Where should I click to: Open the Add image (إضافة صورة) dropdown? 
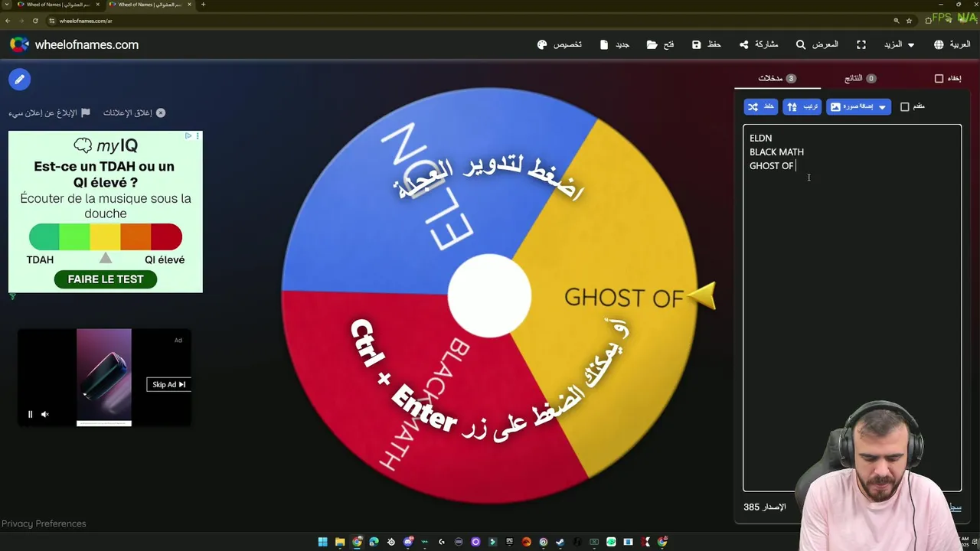[858, 106]
